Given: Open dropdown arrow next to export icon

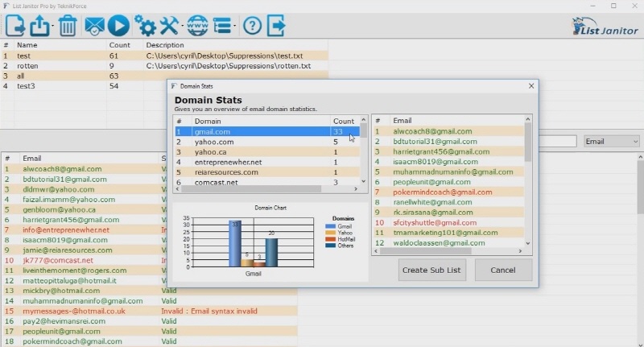Looking at the screenshot, I should [52, 27].
